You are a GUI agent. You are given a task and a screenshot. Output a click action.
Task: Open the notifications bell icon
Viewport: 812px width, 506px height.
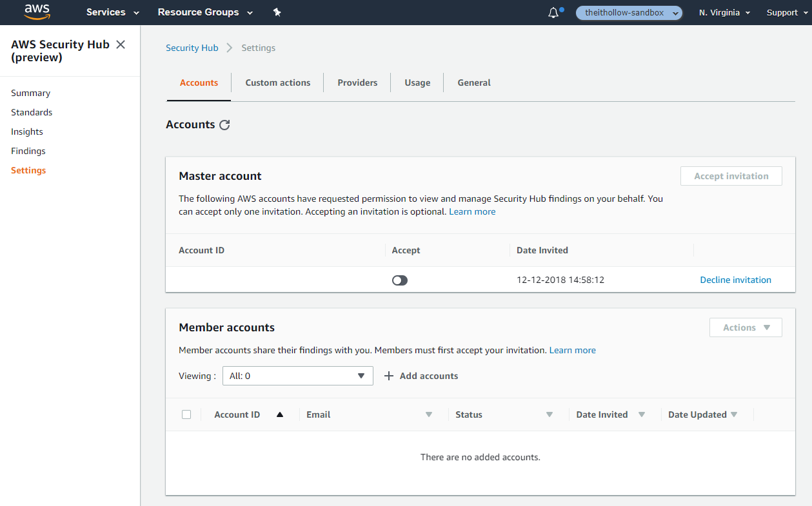point(553,13)
